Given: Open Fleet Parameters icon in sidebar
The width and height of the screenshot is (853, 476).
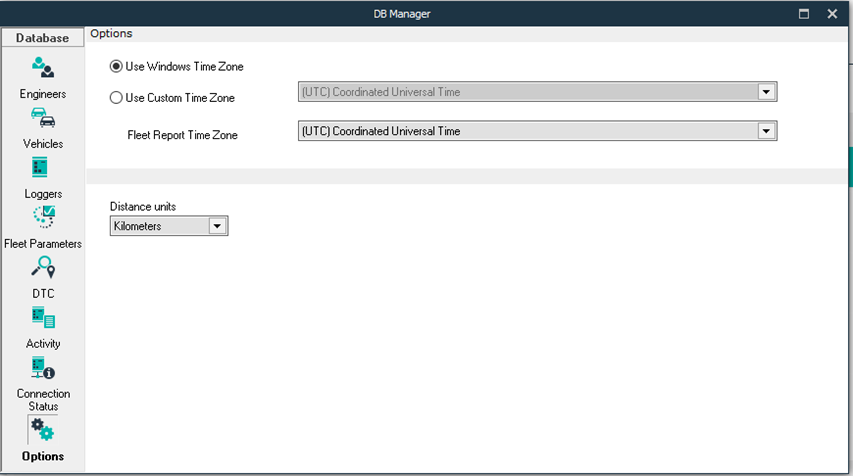Looking at the screenshot, I should (x=44, y=216).
